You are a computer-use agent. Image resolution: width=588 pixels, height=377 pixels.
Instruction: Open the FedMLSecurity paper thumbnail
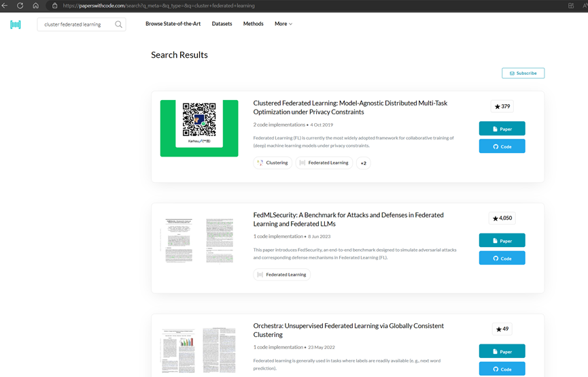pos(199,240)
